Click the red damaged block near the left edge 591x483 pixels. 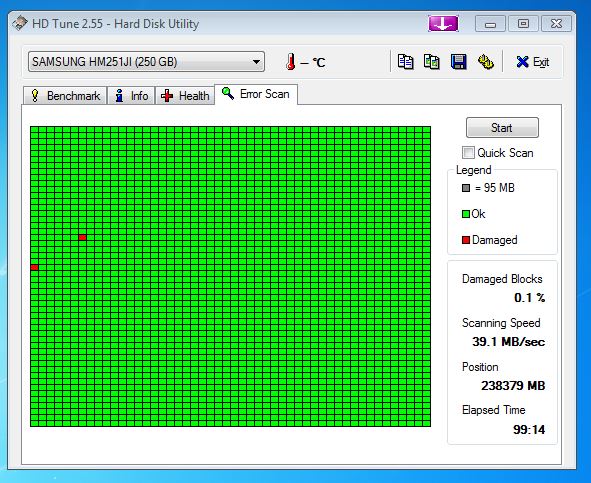click(34, 267)
